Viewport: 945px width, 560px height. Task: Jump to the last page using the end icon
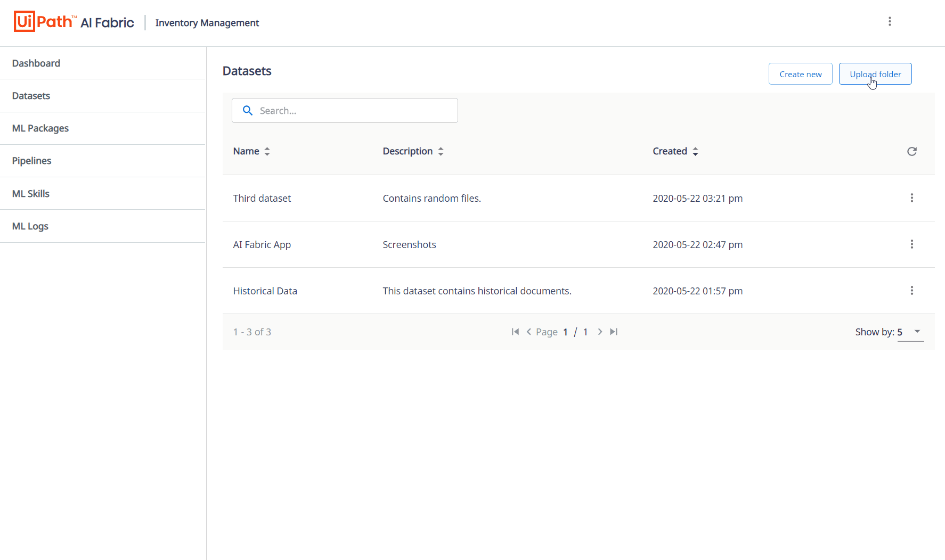(x=614, y=332)
